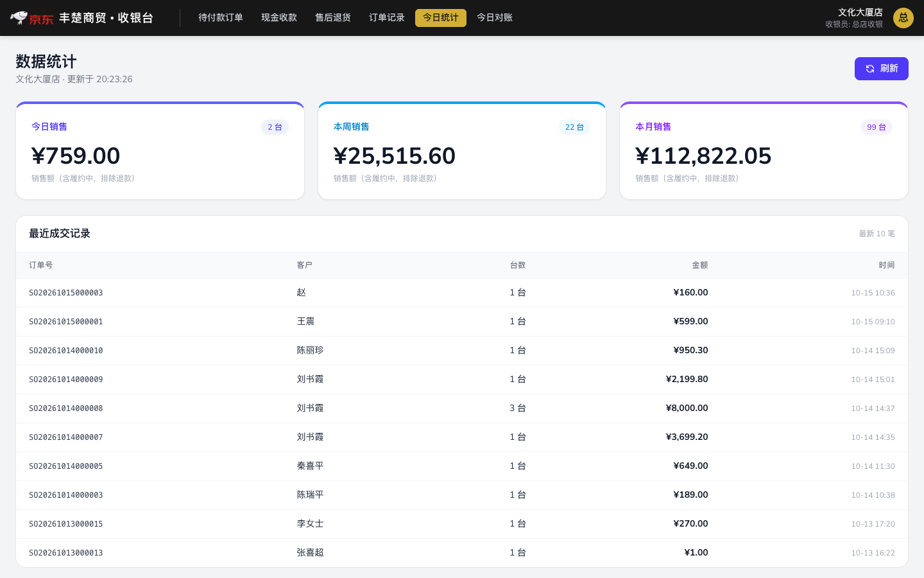This screenshot has height=578, width=924.
Task: Open order SO20261015000003 row
Action: coord(462,293)
